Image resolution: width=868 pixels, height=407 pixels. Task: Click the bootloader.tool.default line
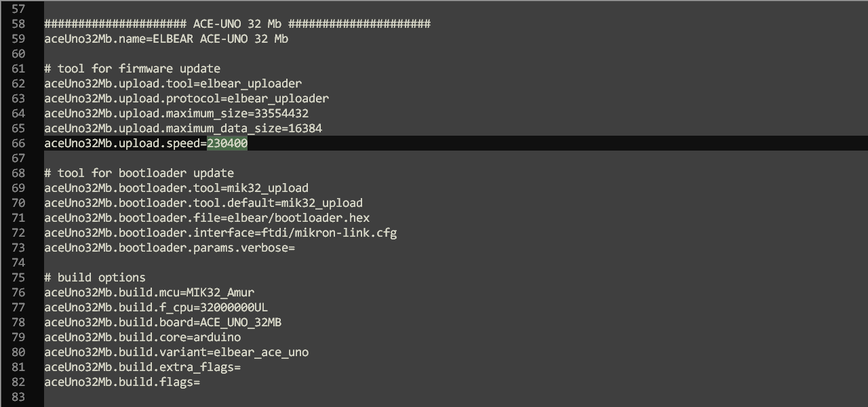click(203, 203)
